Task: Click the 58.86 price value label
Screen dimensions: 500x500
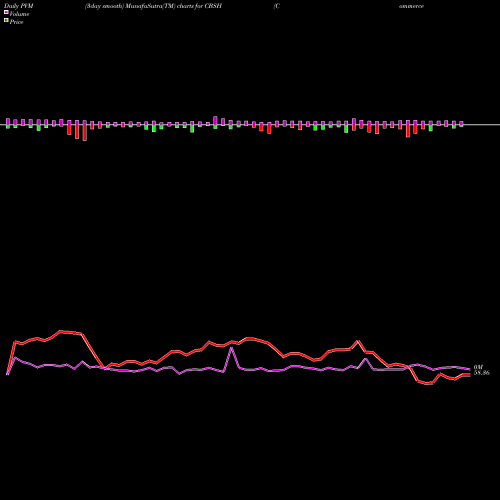Action: coord(482,373)
